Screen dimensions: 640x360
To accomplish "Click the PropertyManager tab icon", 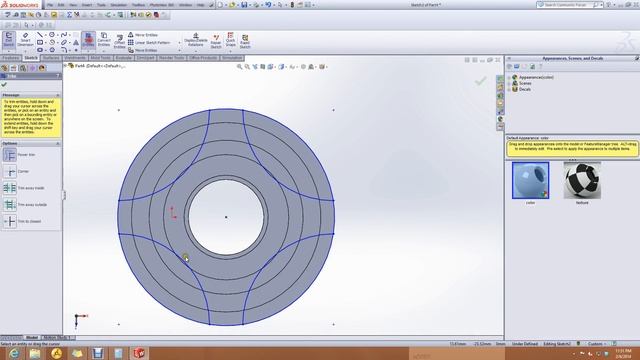I will (13, 68).
